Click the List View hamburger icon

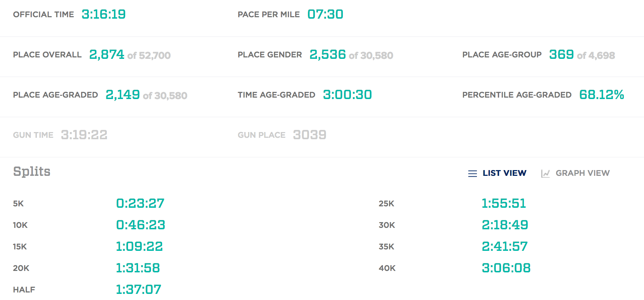pyautogui.click(x=473, y=174)
